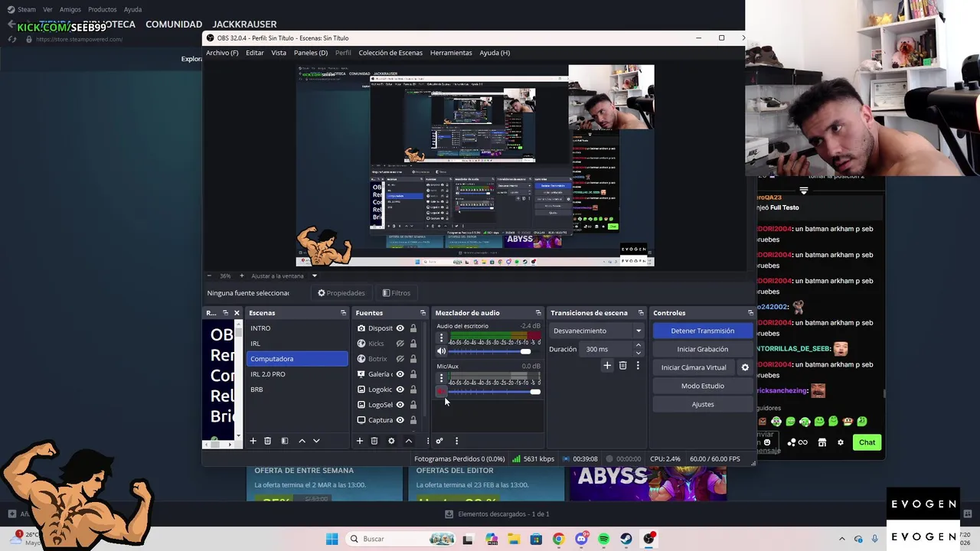Open the Kick chat shop icon
The height and width of the screenshot is (551, 980).
tap(822, 442)
